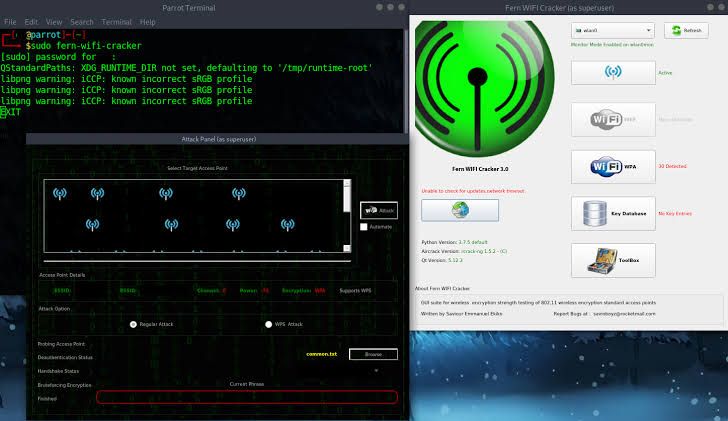Click the Report Bugs email address
The height and width of the screenshot is (421, 728).
coord(624,314)
